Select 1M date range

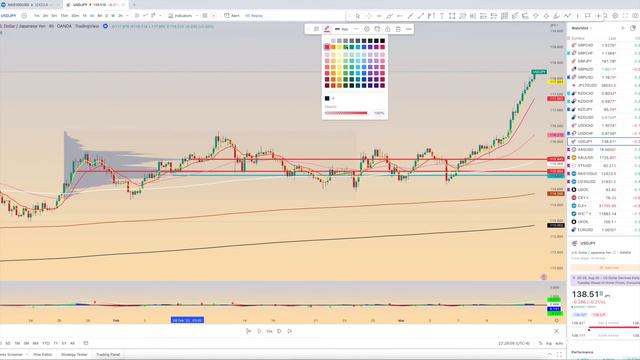(x=17, y=343)
